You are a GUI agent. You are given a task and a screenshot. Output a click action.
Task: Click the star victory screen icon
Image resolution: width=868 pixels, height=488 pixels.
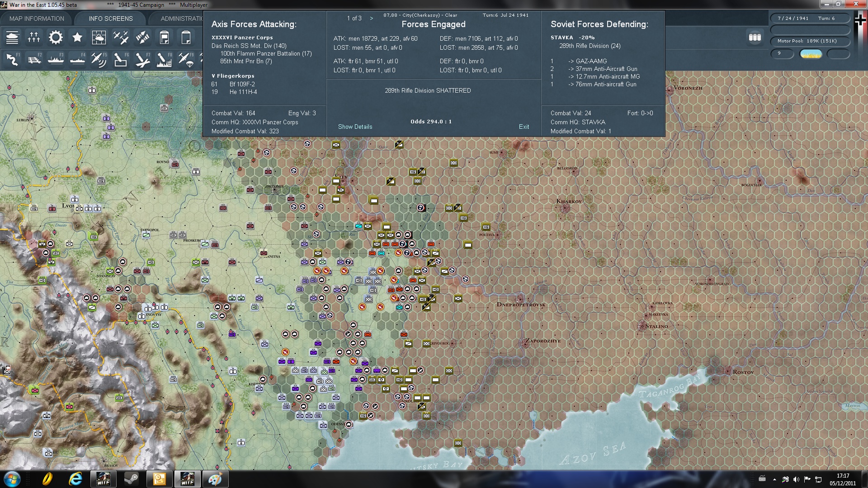[x=77, y=38]
